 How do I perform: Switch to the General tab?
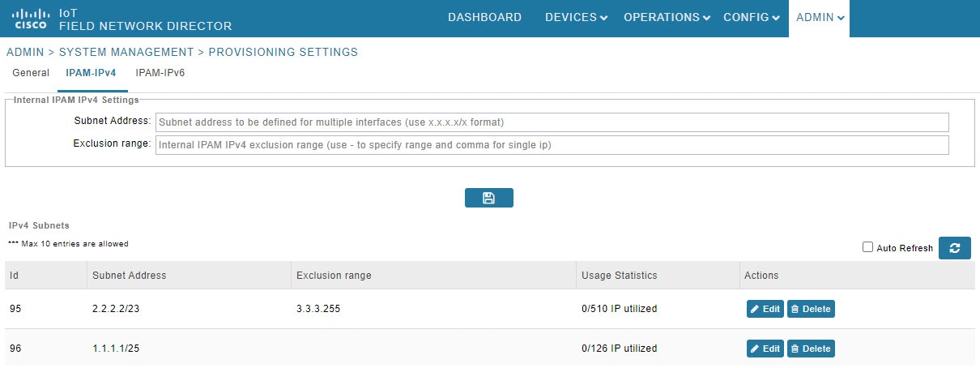31,73
